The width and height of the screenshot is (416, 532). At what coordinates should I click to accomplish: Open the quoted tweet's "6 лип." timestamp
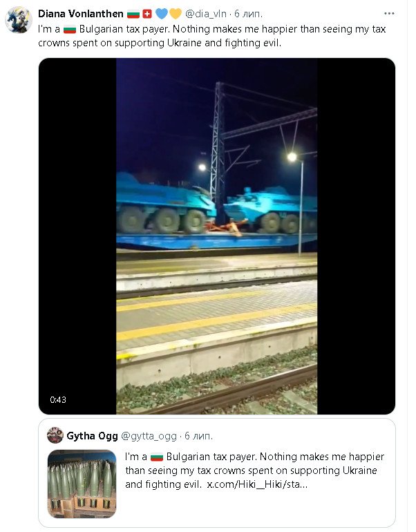[199, 435]
